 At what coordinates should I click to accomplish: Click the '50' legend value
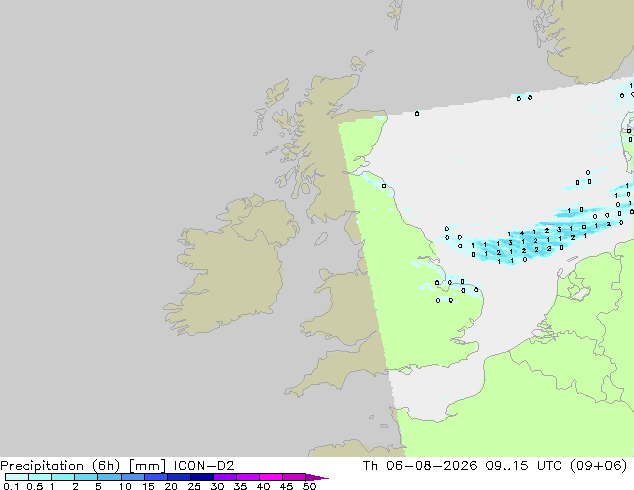(x=309, y=486)
